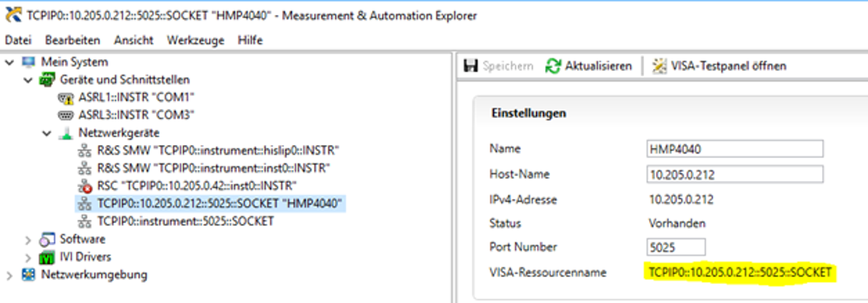The height and width of the screenshot is (303, 868).
Task: Click the Port Number label
Action: click(523, 247)
